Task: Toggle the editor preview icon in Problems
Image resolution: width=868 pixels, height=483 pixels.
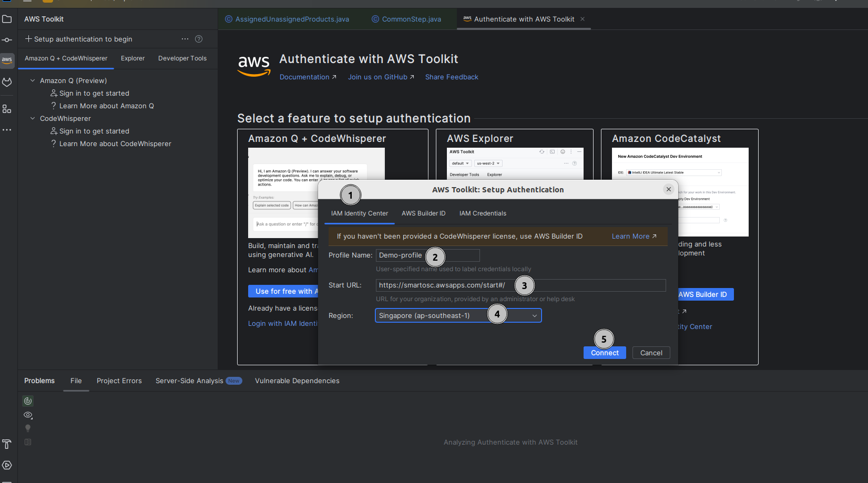Action: tap(28, 442)
